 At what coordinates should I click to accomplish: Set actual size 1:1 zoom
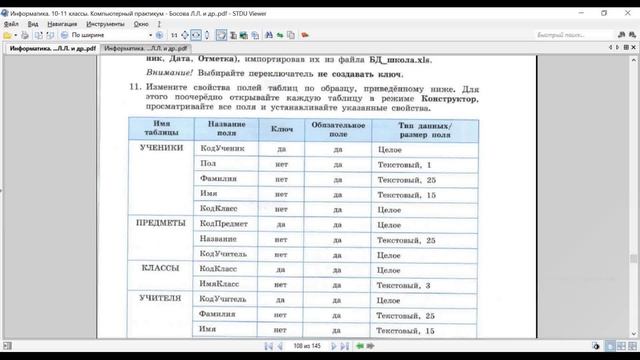pyautogui.click(x=174, y=35)
